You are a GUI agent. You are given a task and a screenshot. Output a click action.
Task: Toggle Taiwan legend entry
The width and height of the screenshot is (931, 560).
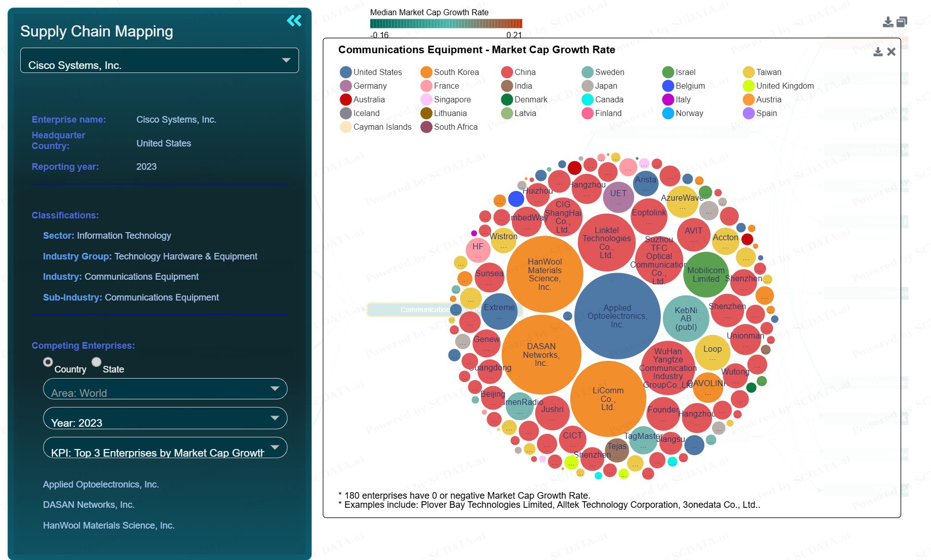click(762, 72)
